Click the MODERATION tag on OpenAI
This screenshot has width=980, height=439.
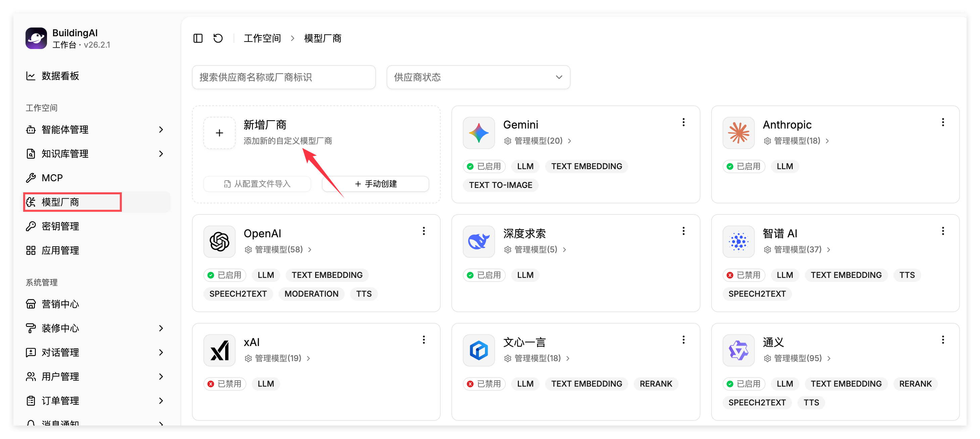311,294
